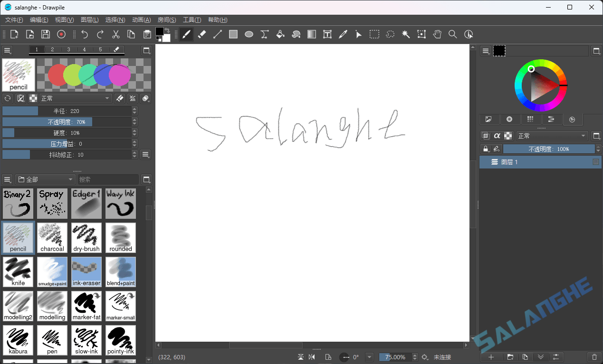Viewport: 603px width, 364px height.
Task: Open the 全部 brush category dropdown
Action: tap(45, 179)
